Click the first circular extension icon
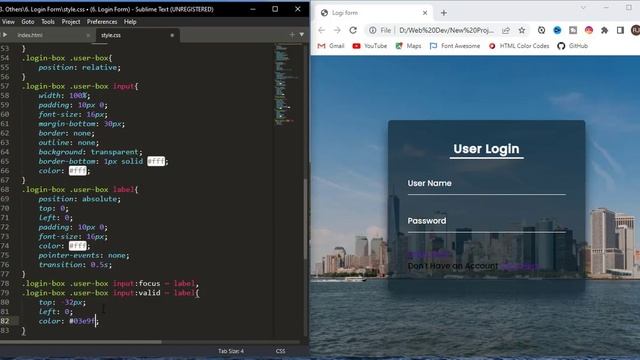The height and width of the screenshot is (360, 640). coord(541,30)
